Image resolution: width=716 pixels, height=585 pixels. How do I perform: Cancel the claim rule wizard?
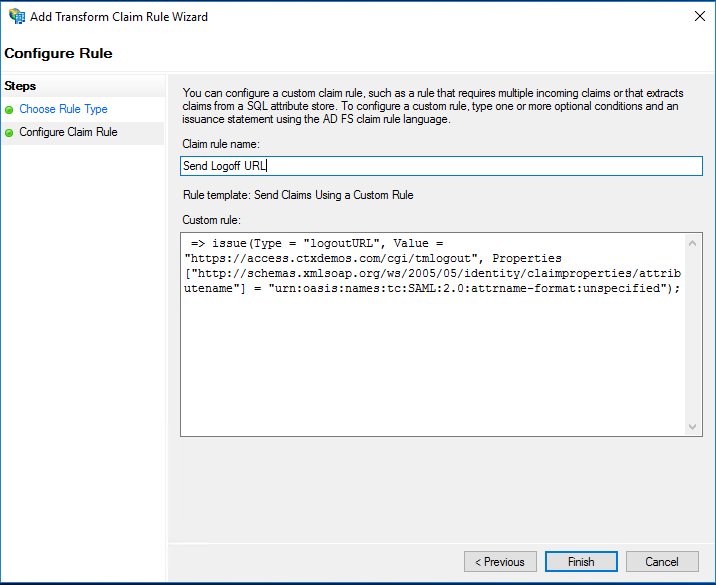[x=662, y=562]
